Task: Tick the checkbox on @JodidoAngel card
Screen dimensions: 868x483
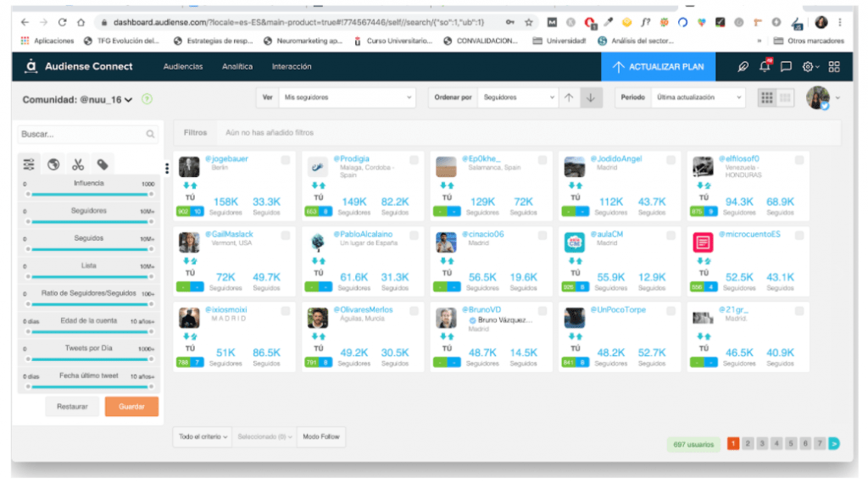Action: pos(670,160)
